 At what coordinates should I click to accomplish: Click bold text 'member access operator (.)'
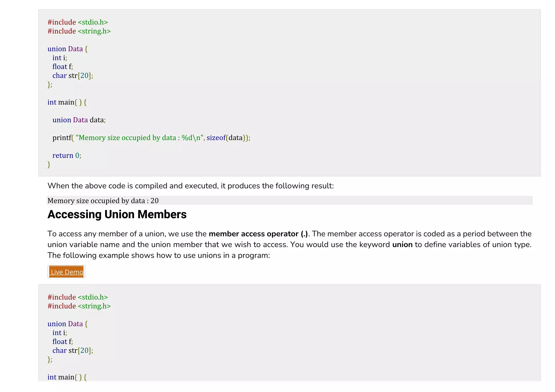tap(259, 234)
